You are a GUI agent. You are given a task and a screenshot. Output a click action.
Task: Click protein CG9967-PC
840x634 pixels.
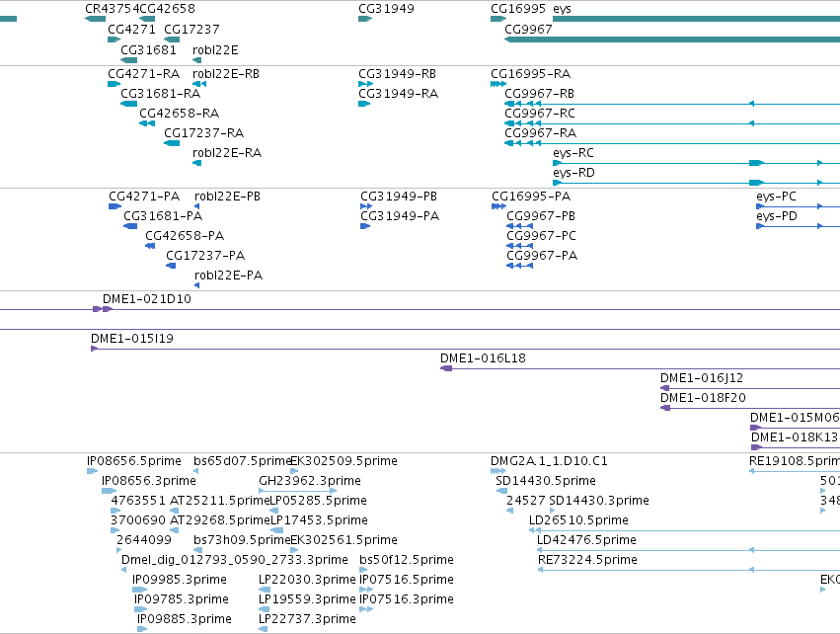pos(541,236)
